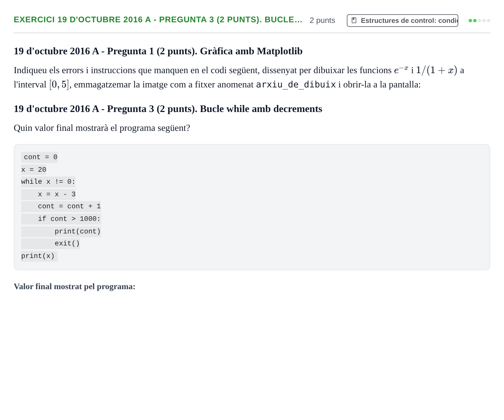This screenshot has width=504, height=420.
Task: Select the code line cont = 0
Action: [39, 157]
